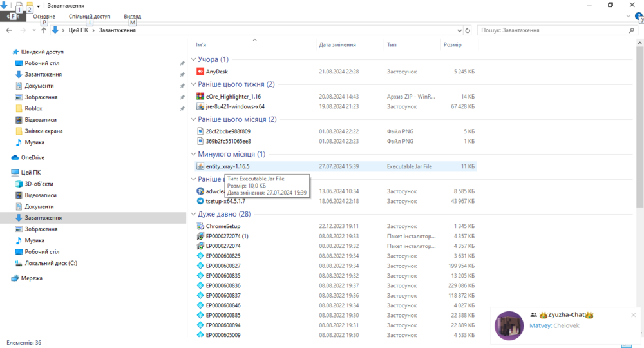
Task: Collapse the Раніше цього місяця (2) group
Action: [193, 119]
